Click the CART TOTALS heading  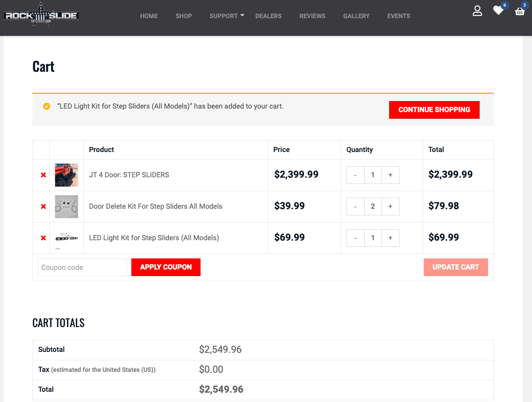tap(59, 323)
